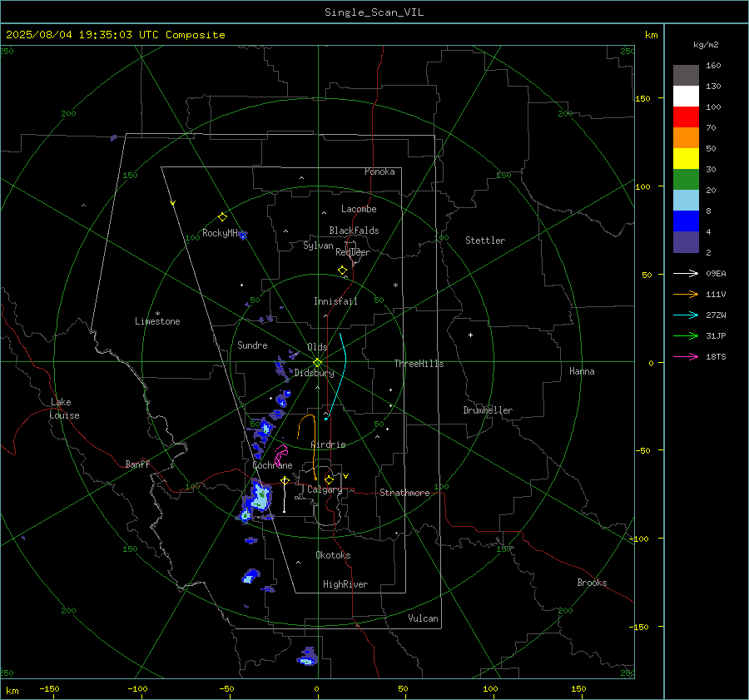Click the Strathmore city label

point(404,493)
